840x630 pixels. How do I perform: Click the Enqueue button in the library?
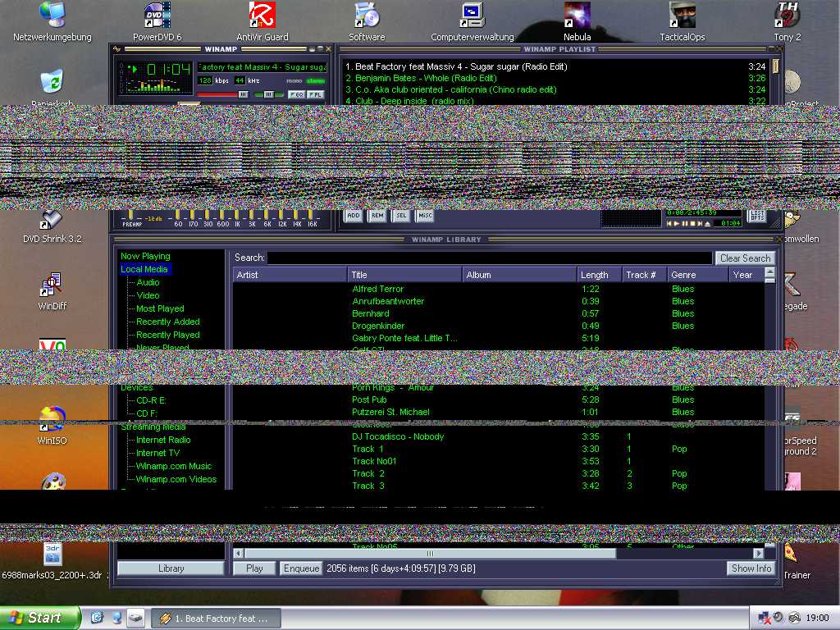point(301,568)
